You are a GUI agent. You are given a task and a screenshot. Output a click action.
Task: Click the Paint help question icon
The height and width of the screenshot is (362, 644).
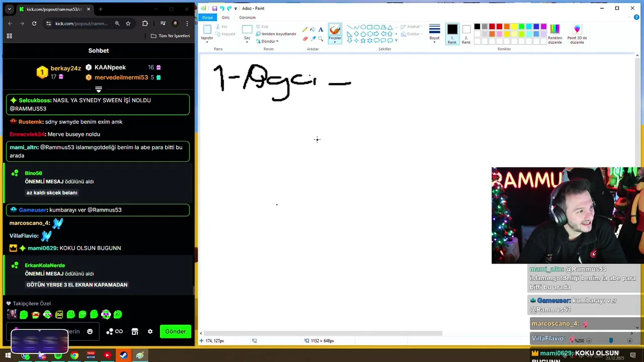[x=636, y=18]
